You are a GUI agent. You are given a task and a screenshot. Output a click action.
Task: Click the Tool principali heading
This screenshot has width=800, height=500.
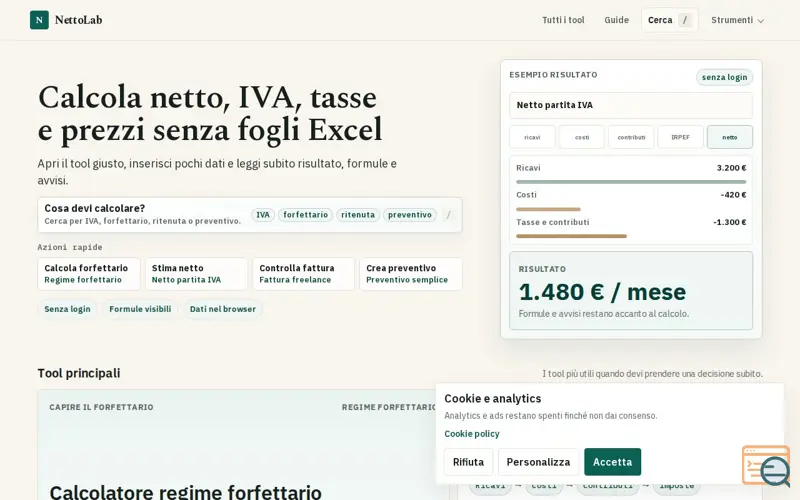point(79,373)
